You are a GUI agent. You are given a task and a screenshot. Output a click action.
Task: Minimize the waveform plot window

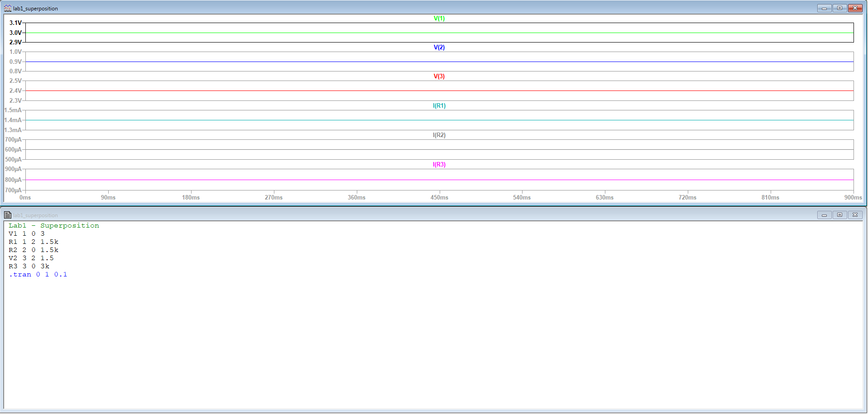824,8
